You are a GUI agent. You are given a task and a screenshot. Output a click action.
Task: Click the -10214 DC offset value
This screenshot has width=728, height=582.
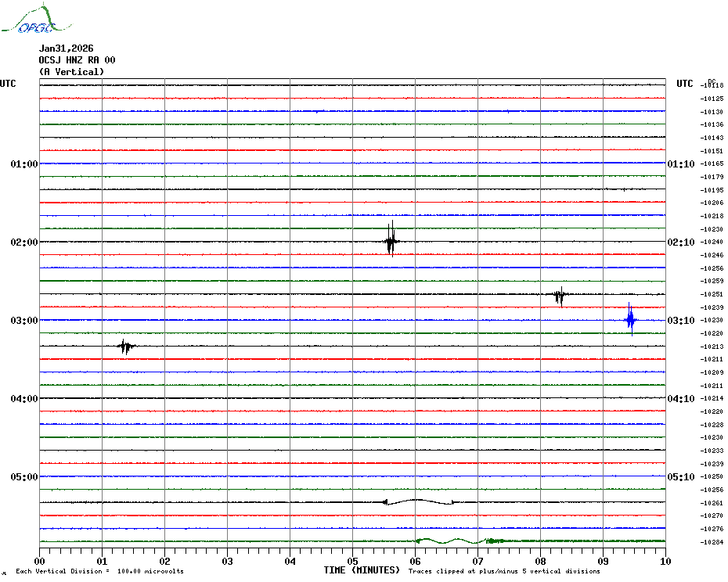[x=712, y=399]
